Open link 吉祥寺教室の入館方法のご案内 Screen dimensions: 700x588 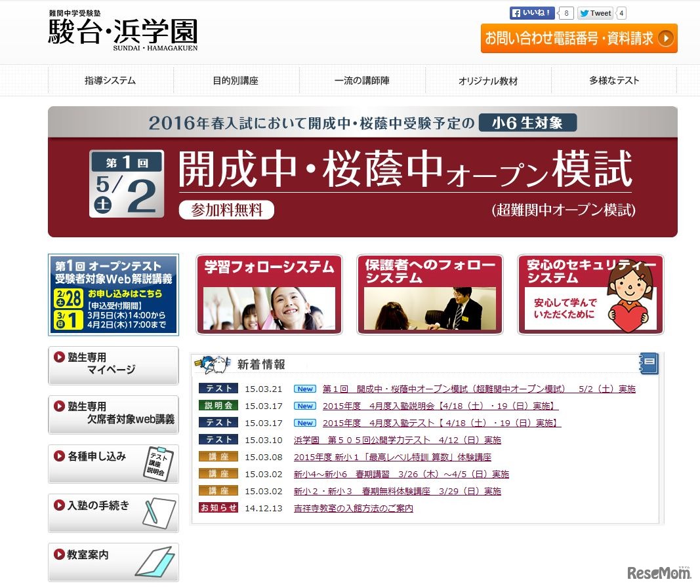pos(353,508)
